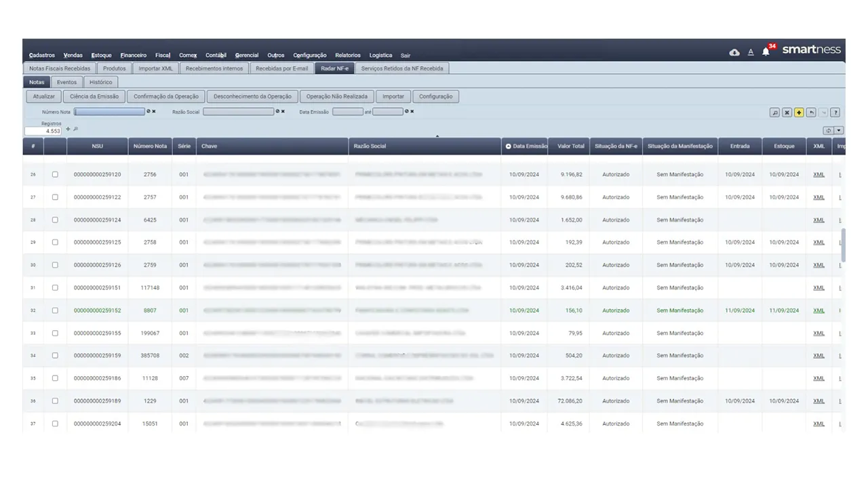The height and width of the screenshot is (488, 868).
Task: Open the grid options dropdown arrow
Action: pos(839,130)
